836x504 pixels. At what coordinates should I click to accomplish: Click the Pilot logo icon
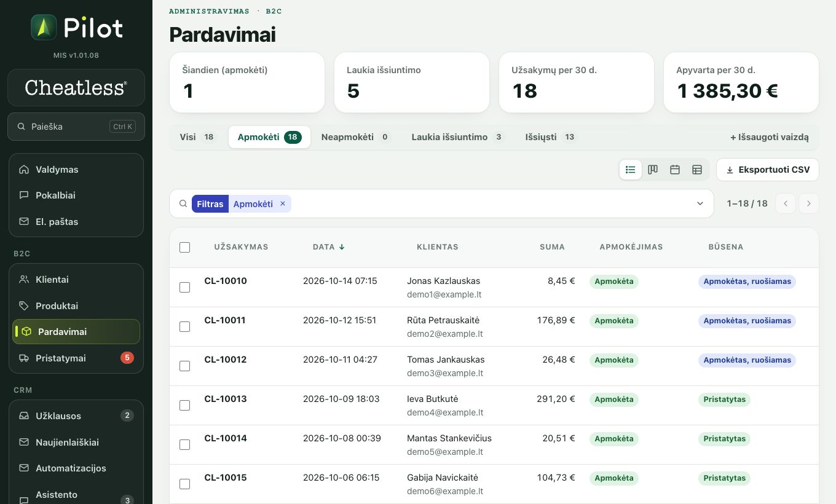pyautogui.click(x=44, y=28)
